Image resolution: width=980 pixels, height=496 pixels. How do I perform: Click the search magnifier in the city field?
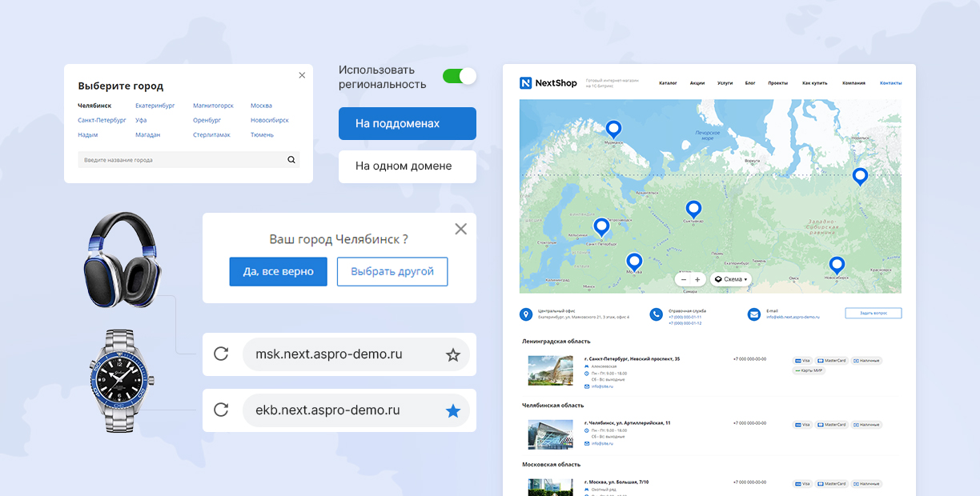(x=291, y=159)
